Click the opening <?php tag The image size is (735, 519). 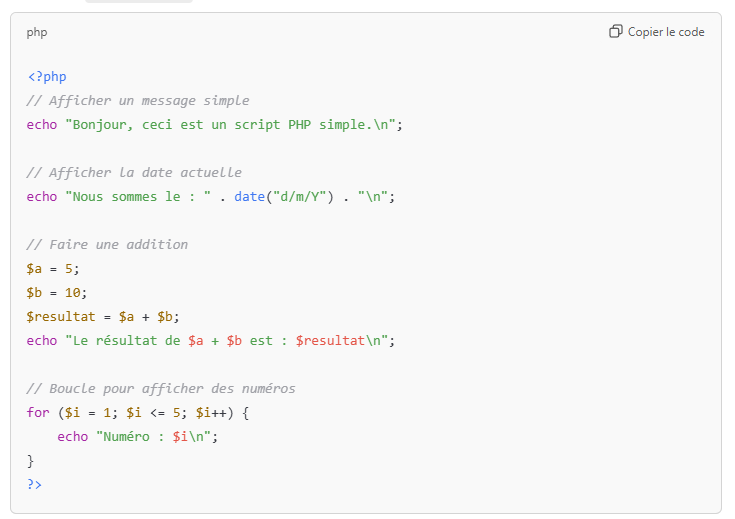click(x=47, y=77)
